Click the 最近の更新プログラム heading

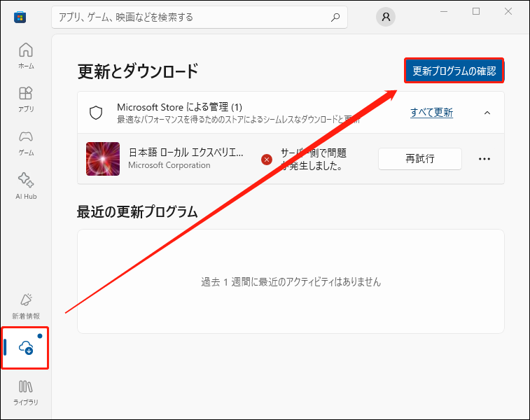pyautogui.click(x=137, y=212)
